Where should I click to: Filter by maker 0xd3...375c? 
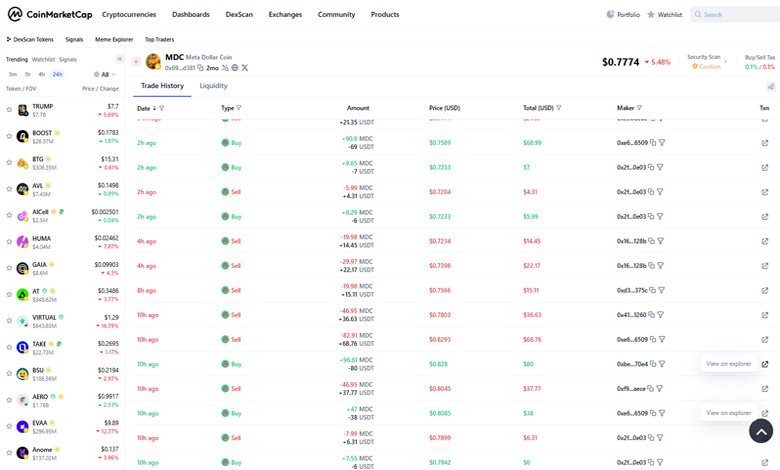pos(662,290)
